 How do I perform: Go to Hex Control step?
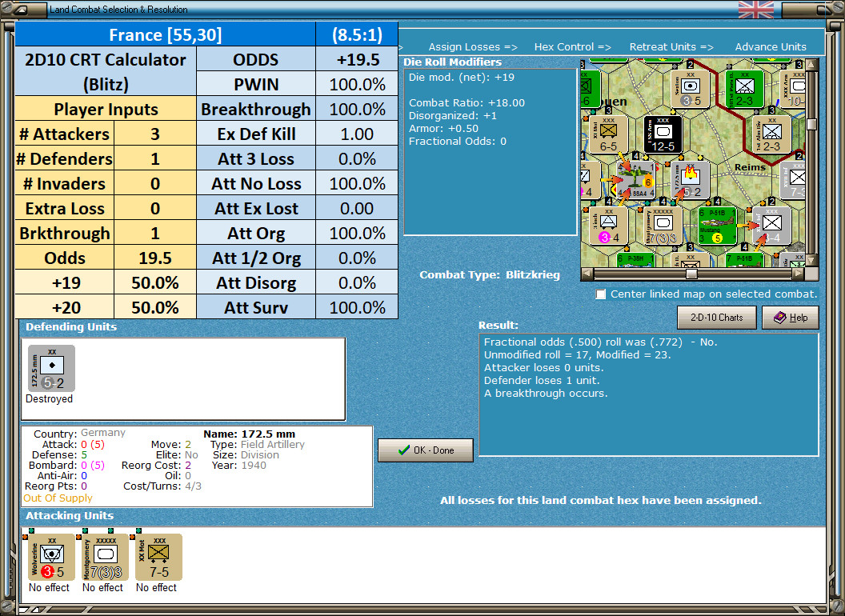point(572,47)
